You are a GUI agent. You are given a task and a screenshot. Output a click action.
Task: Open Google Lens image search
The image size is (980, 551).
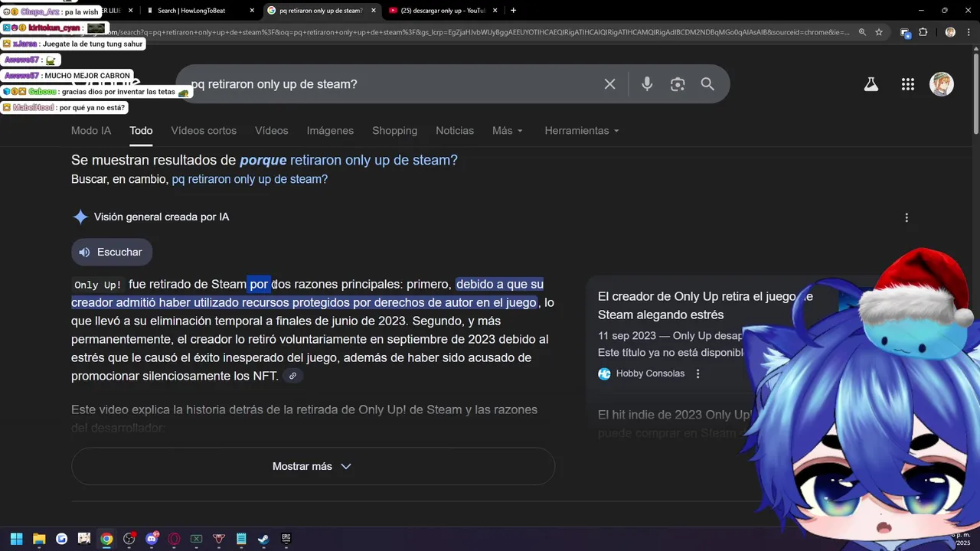(678, 84)
